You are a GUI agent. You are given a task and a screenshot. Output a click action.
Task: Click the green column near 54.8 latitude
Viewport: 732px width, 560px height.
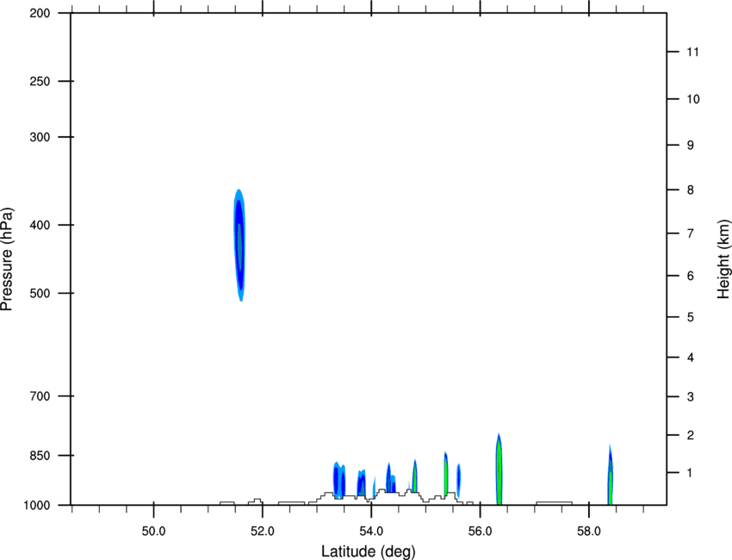click(x=414, y=476)
